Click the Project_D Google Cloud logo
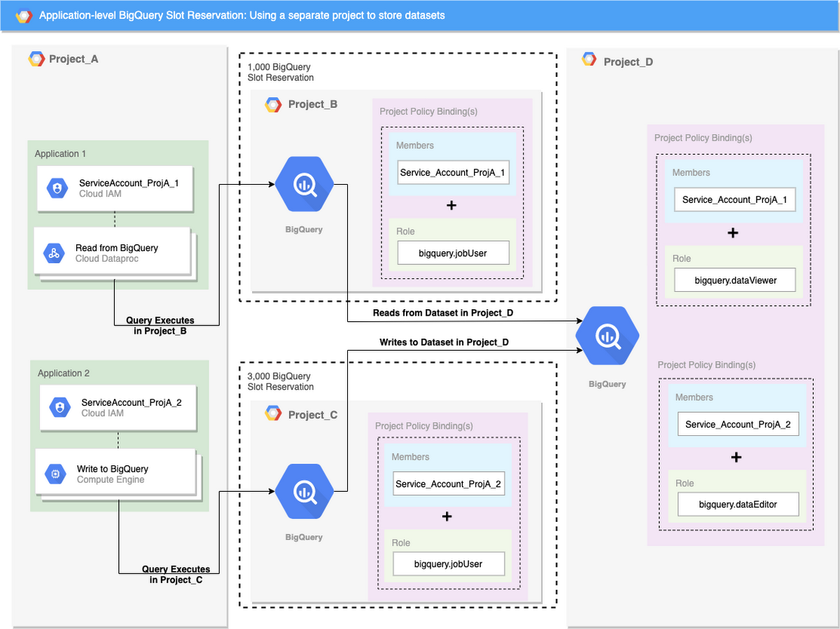Viewport: 840px width, 629px height. click(x=589, y=60)
